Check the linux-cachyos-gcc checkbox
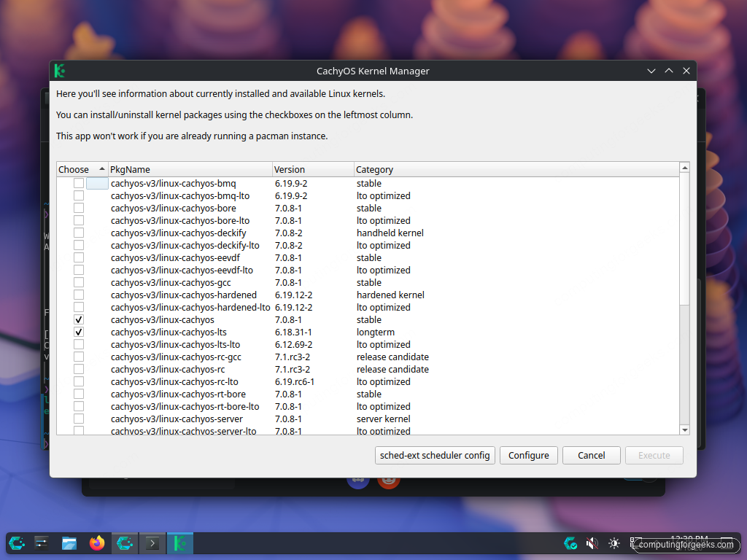 79,282
